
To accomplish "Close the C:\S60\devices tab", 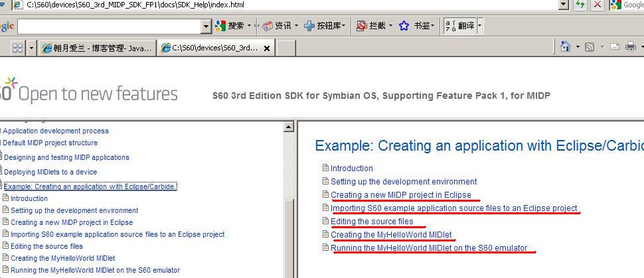I will click(x=266, y=48).
